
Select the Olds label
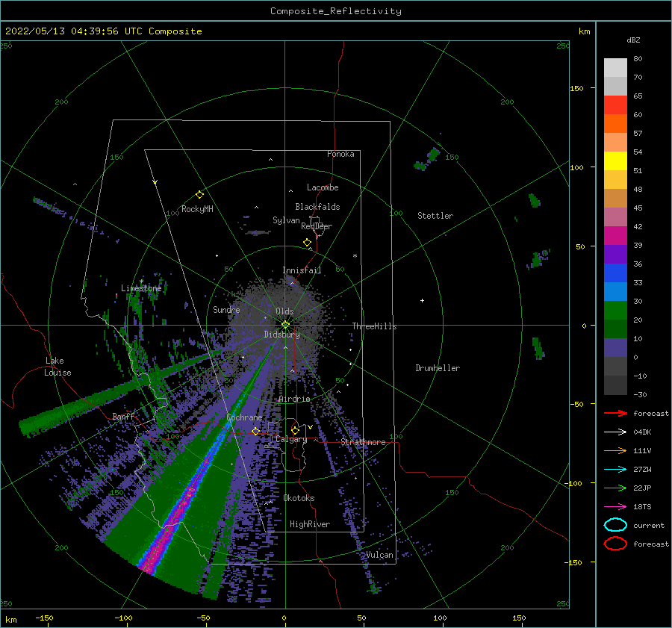284,311
